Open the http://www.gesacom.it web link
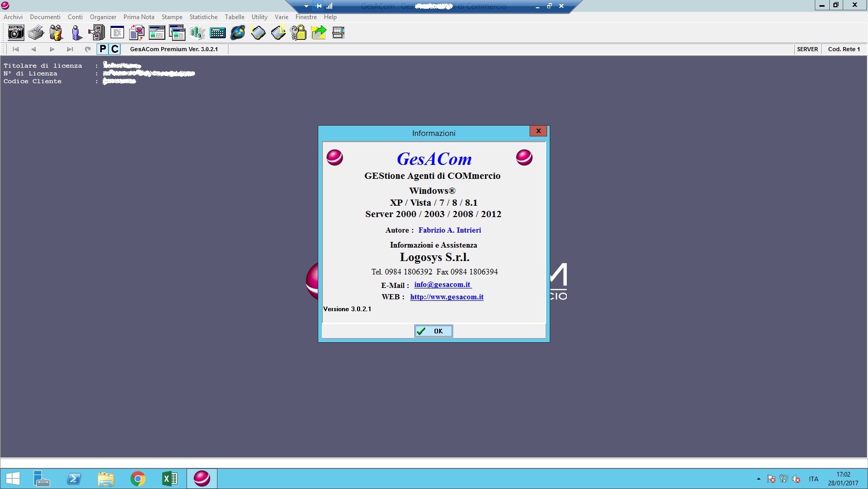The height and width of the screenshot is (489, 868). (x=447, y=297)
